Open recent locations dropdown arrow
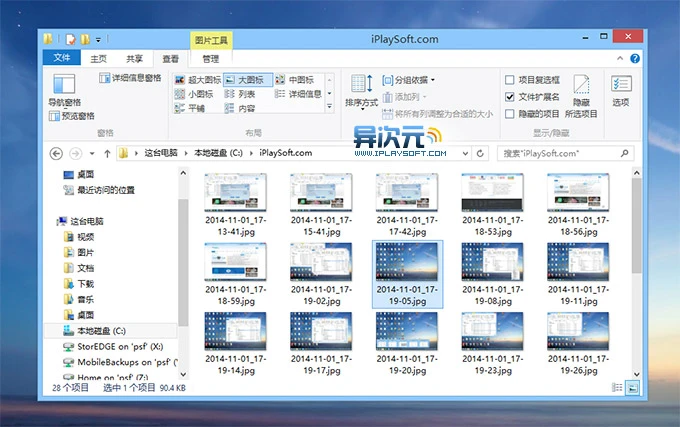The height and width of the screenshot is (427, 680). (92, 153)
